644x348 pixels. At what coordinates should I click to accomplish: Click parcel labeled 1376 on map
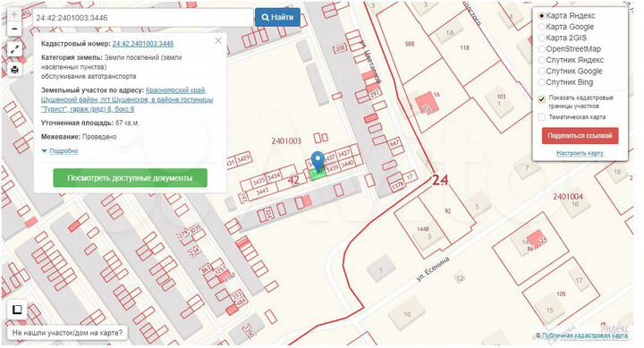coord(397,185)
